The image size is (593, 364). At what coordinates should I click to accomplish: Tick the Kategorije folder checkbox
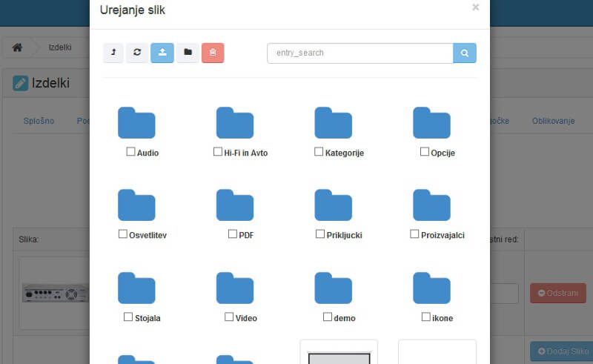click(x=319, y=152)
